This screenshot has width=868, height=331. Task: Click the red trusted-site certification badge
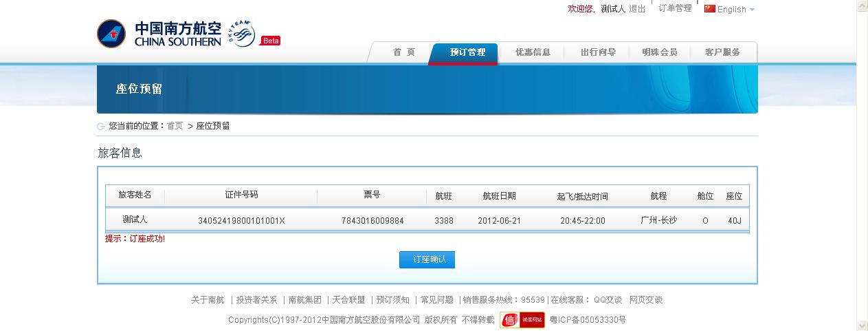[x=522, y=320]
